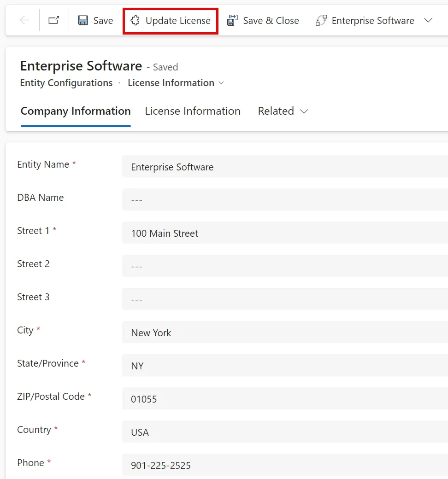Edit the ZIP/Postal Code field
Screen dimensions: 448x479
[285, 399]
